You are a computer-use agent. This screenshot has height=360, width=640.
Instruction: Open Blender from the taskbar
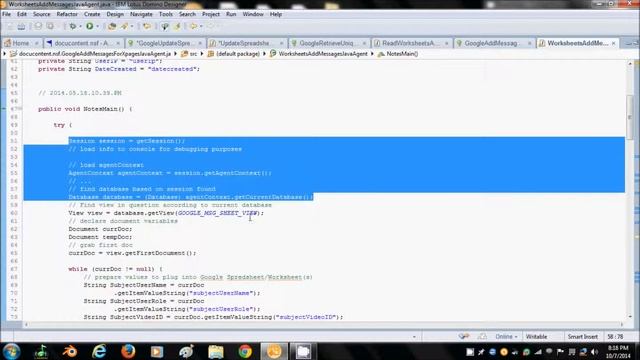[x=70, y=351]
